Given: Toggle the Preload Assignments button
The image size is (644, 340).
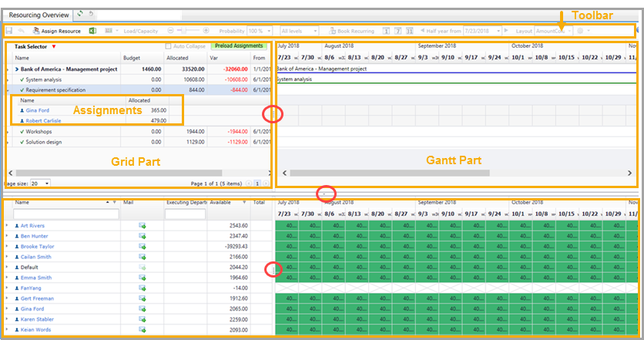Looking at the screenshot, I should coord(238,47).
